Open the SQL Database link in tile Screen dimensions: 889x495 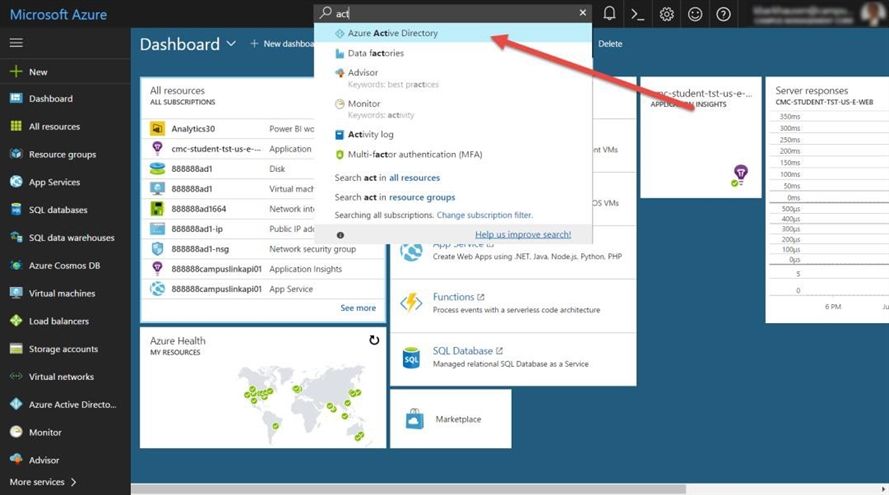[x=467, y=351]
